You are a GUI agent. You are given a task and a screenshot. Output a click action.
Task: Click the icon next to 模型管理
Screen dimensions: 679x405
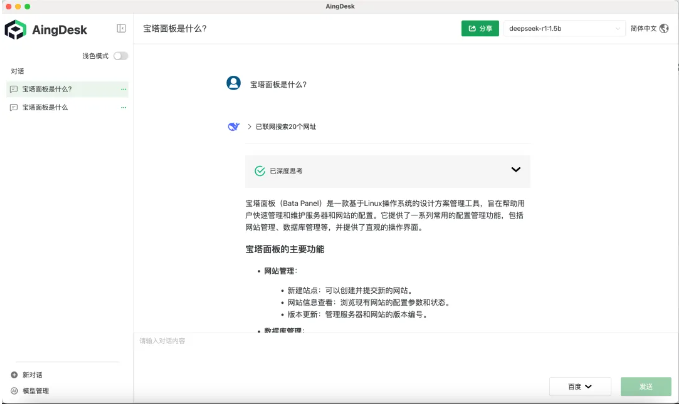(x=14, y=391)
